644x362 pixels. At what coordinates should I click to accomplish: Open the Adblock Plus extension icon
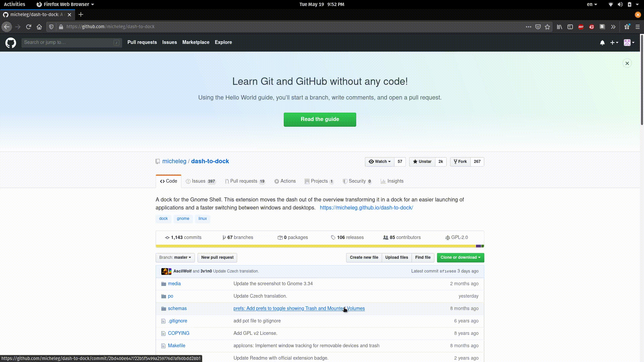point(581,27)
